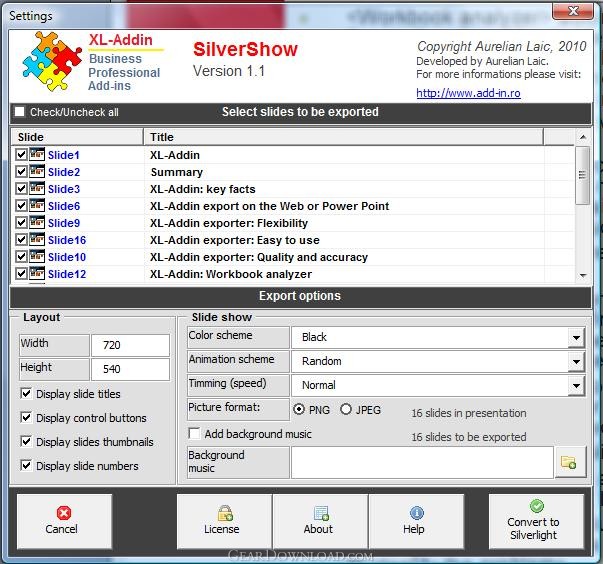The height and width of the screenshot is (564, 603).
Task: Uncheck Slide10 checkbox
Action: tap(21, 257)
